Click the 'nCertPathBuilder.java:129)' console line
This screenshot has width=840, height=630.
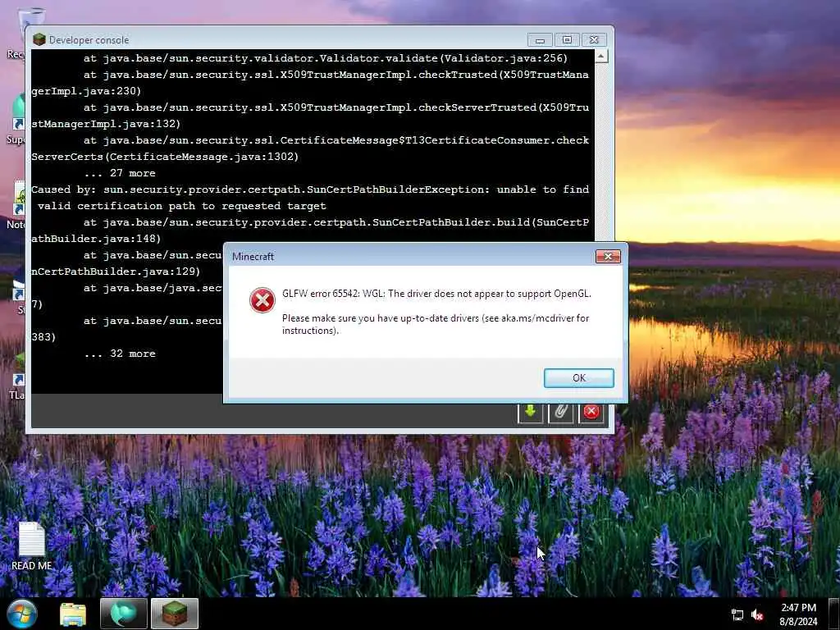pos(116,272)
